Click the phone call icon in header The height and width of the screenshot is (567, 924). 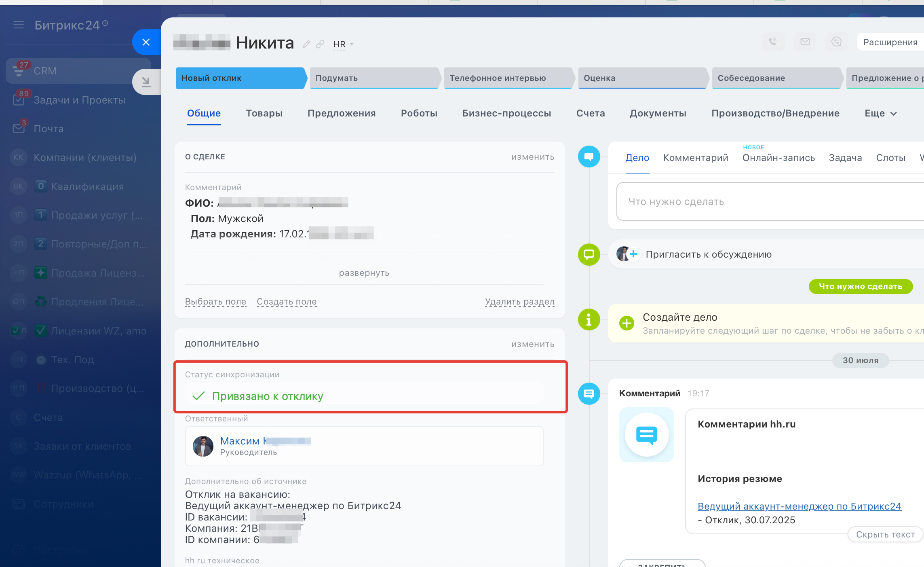click(772, 42)
